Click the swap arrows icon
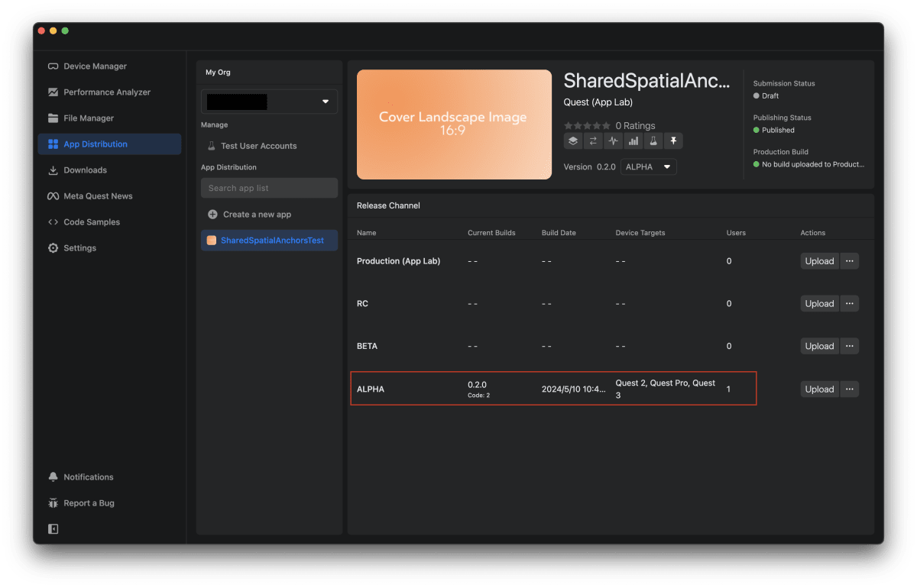 click(x=593, y=141)
